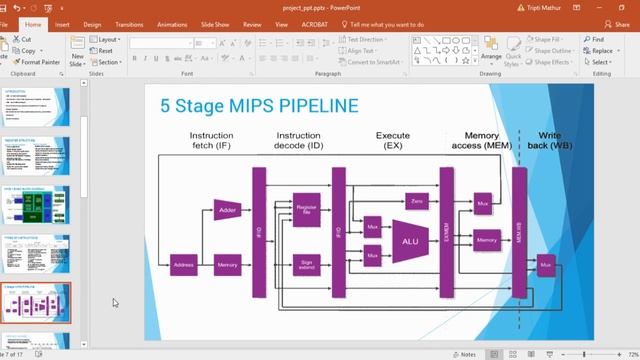
Task: Select the green block diagram slide thumbnail
Action: click(36, 205)
